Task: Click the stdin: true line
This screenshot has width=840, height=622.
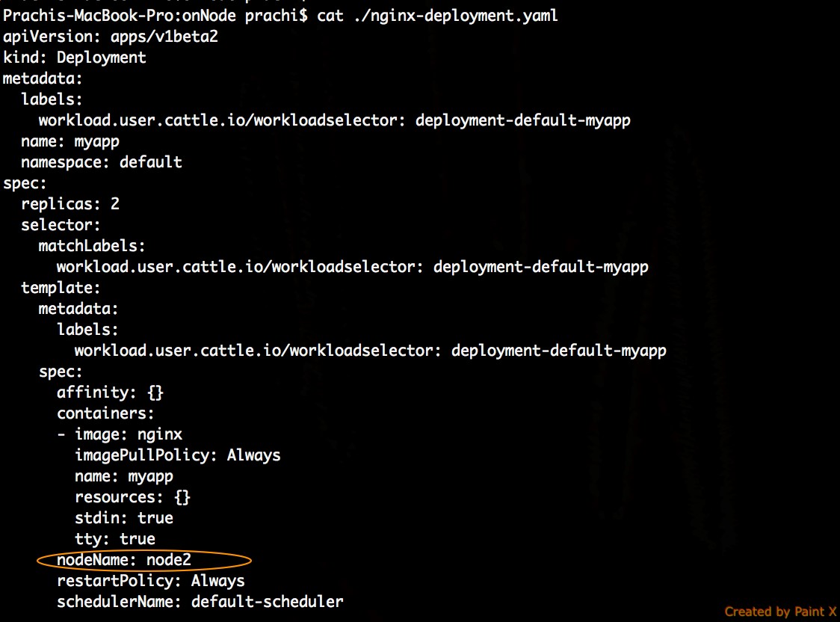Action: [124, 518]
